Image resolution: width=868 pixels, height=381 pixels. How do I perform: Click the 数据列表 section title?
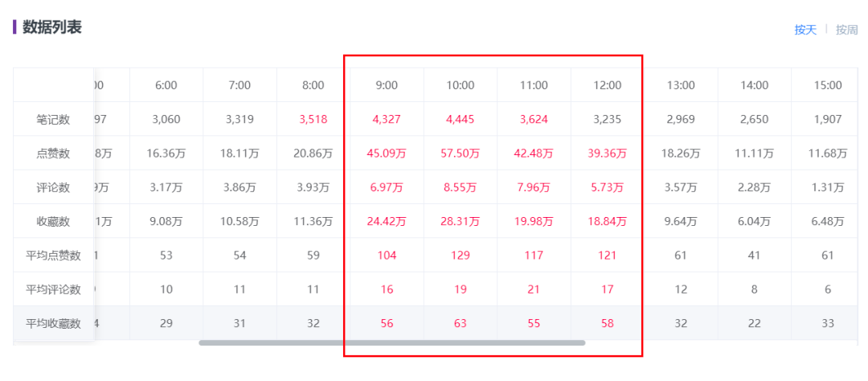(51, 27)
